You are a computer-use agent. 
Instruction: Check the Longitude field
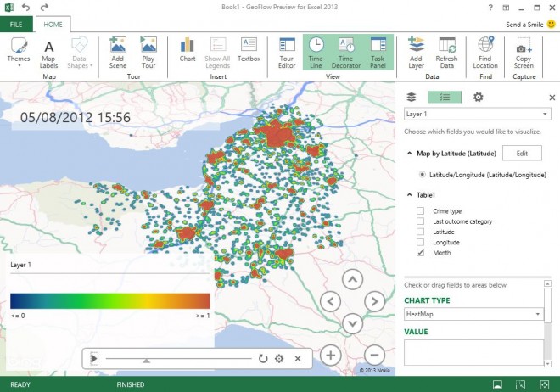421,242
